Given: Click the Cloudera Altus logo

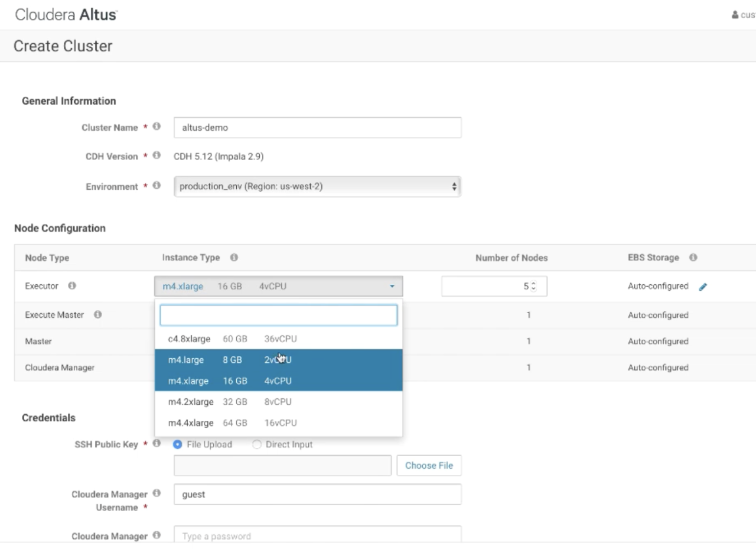Looking at the screenshot, I should tap(65, 15).
